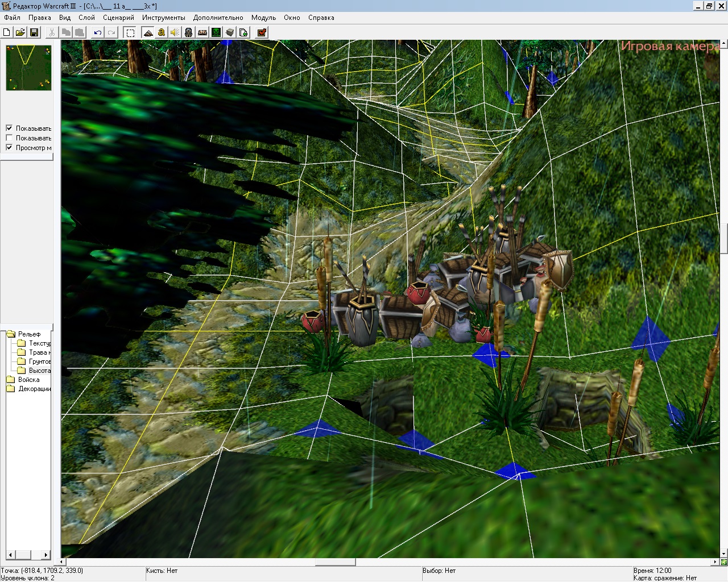
Task: Open the Campaign Editor icon
Action: click(202, 32)
